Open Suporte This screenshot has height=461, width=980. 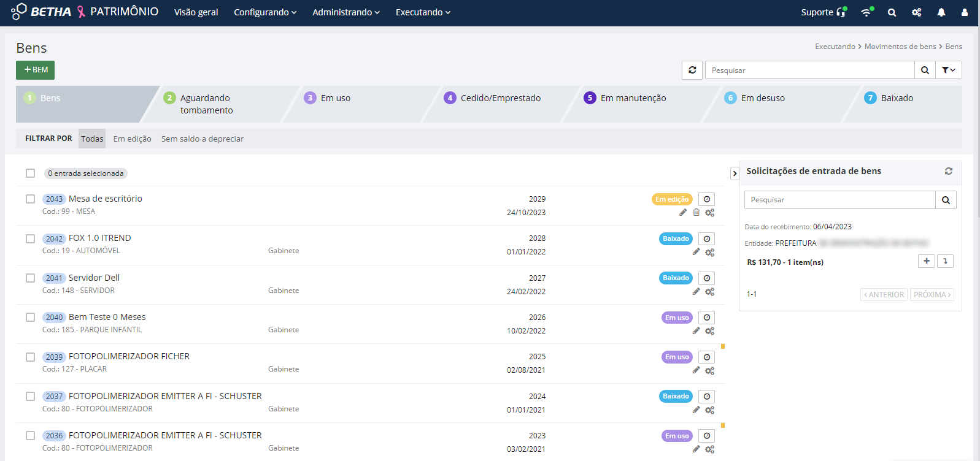(x=824, y=12)
